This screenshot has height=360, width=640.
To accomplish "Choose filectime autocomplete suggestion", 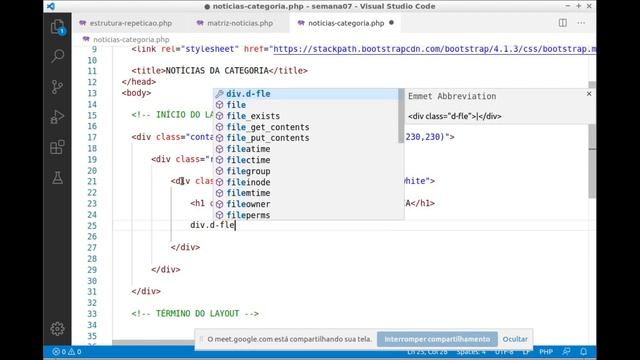I will [306, 160].
